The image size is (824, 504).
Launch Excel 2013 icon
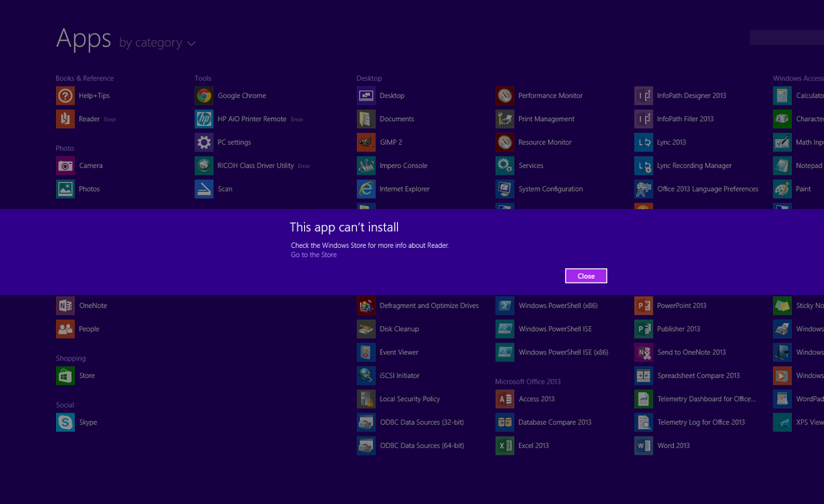coord(504,446)
